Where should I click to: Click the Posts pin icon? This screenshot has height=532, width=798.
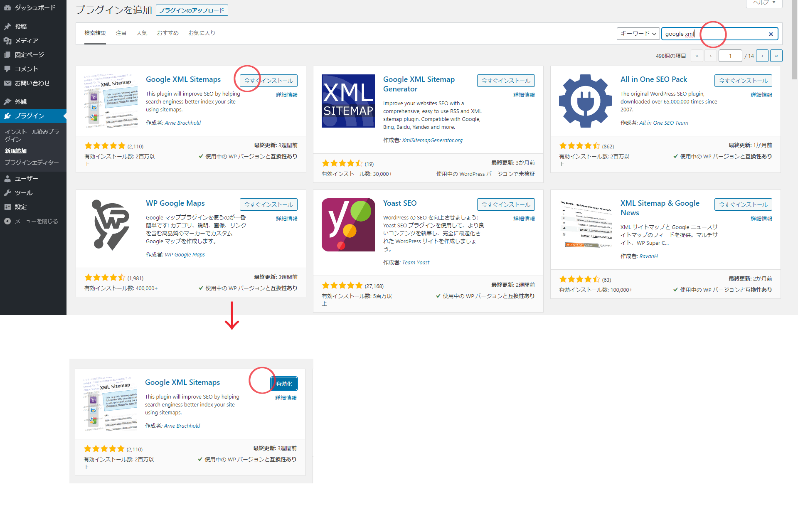pos(7,27)
